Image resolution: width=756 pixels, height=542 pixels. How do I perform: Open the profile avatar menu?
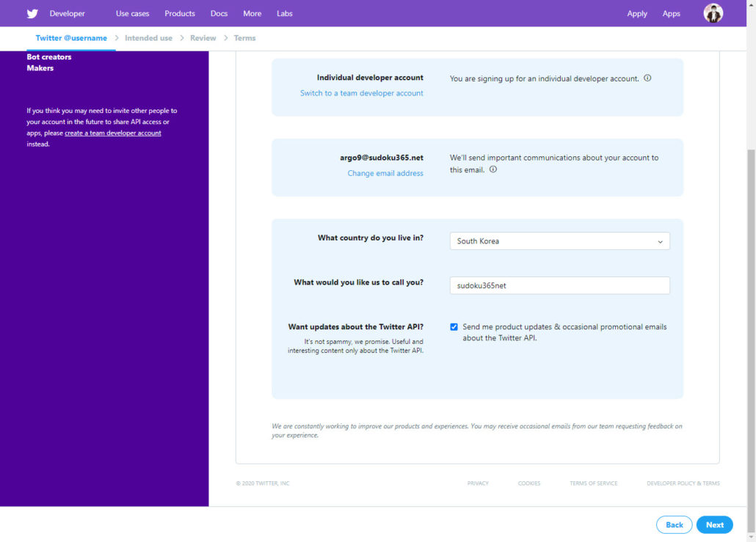point(713,13)
